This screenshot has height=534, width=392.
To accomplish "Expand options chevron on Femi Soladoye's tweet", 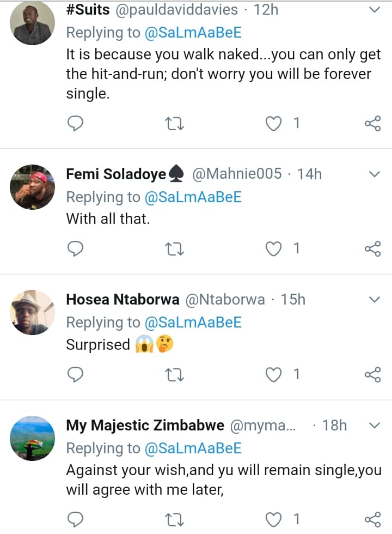I will pyautogui.click(x=375, y=174).
